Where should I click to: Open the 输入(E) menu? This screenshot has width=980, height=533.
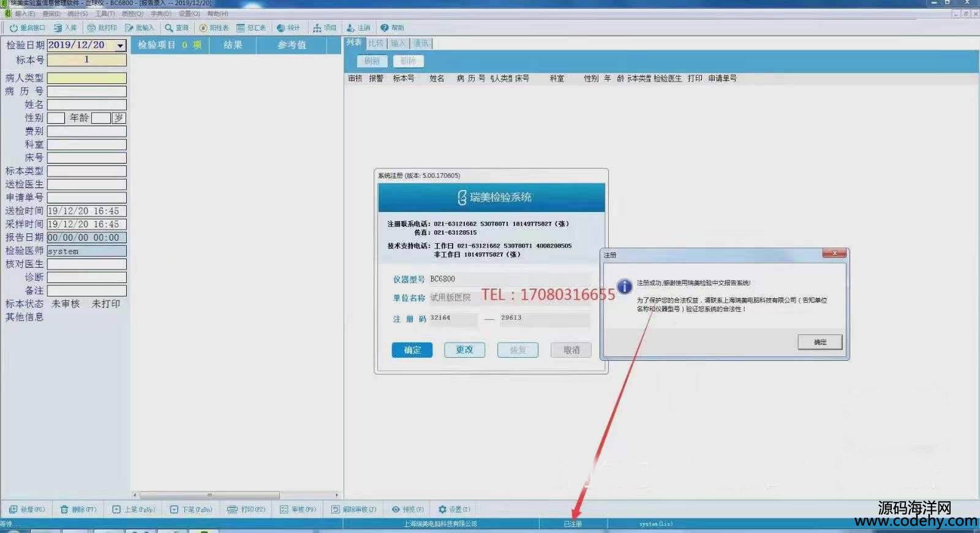25,13
